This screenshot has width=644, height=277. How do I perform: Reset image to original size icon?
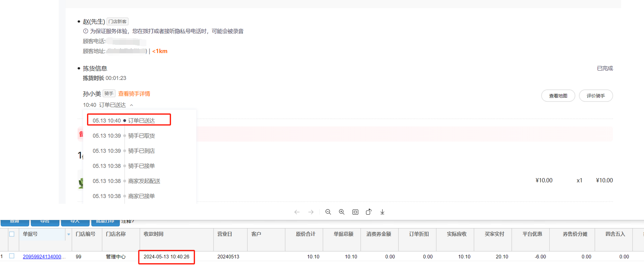pyautogui.click(x=355, y=212)
